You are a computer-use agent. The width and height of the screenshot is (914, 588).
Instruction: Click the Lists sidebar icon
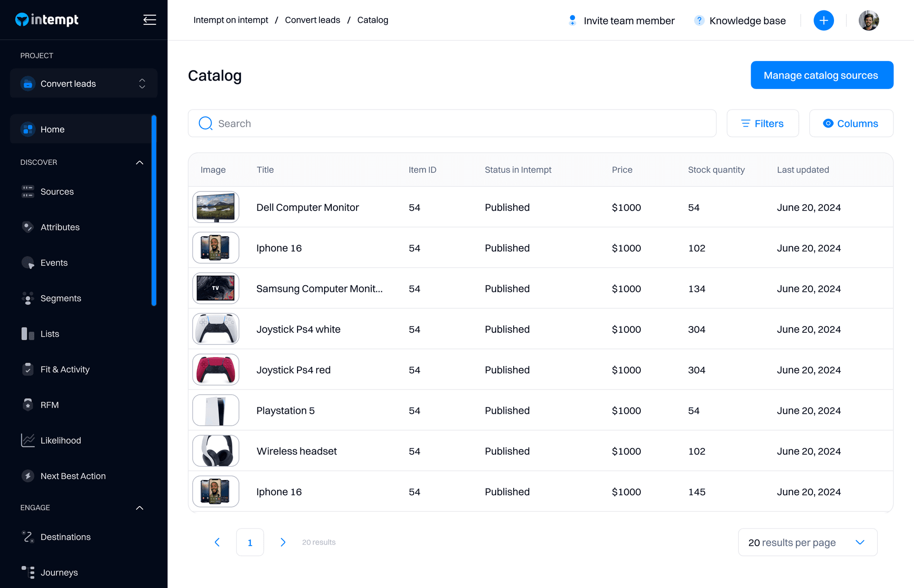(x=28, y=334)
